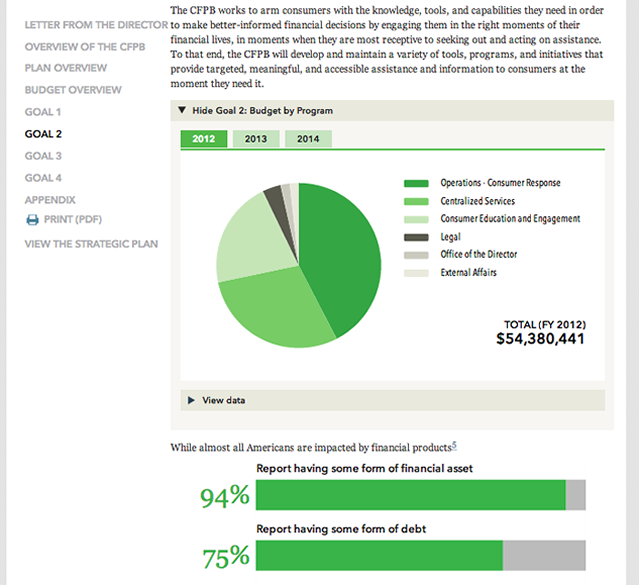Click 'Report having some form of financial asset' caption
639x585 pixels.
[364, 468]
